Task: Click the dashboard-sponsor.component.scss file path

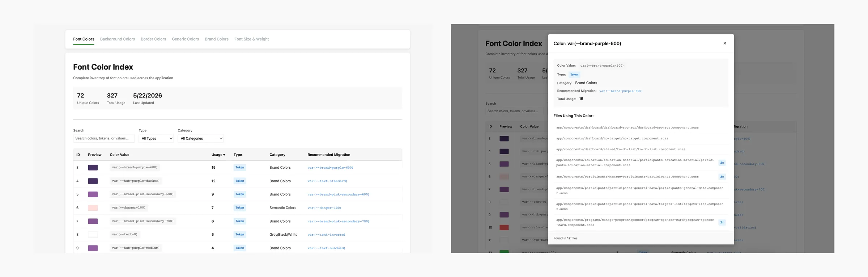Action: 627,127
